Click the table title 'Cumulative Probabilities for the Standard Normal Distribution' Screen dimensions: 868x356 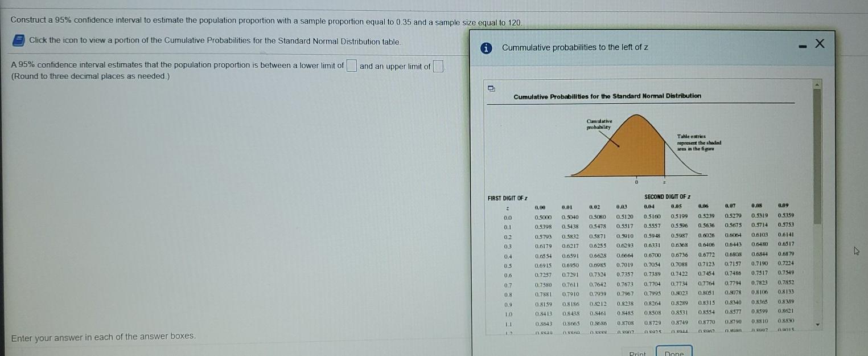[607, 96]
